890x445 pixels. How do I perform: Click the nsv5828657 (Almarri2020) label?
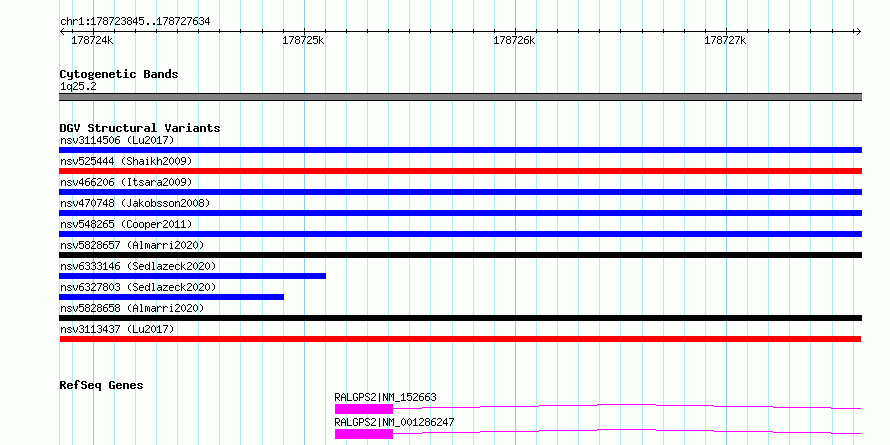[x=132, y=245]
